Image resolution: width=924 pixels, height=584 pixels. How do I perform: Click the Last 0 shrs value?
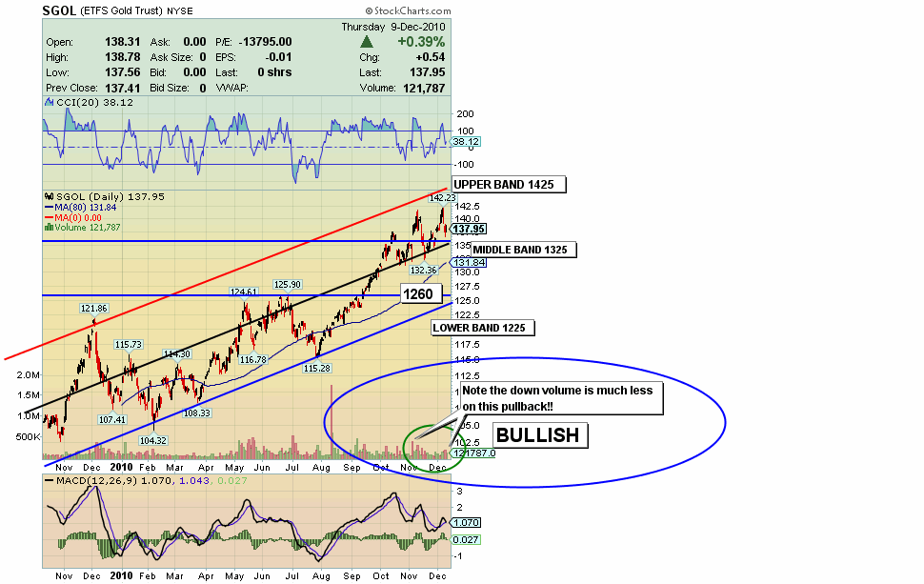click(x=274, y=72)
